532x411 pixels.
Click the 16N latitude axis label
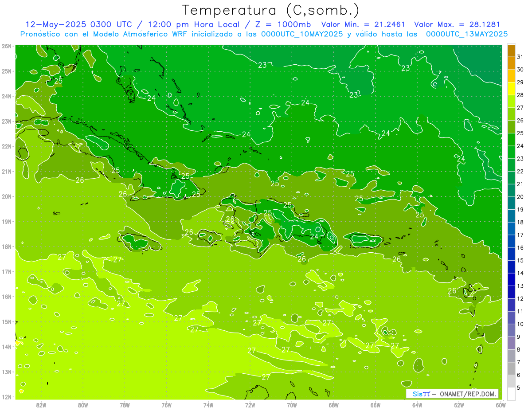tap(7, 297)
